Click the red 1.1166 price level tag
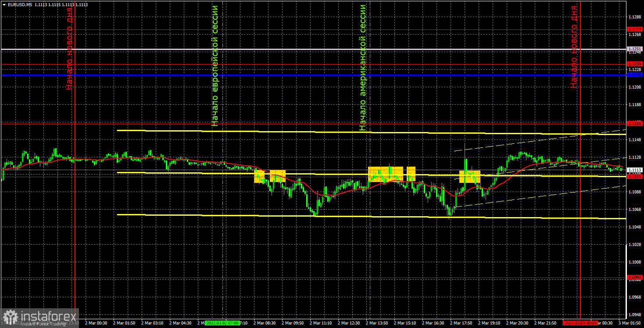The image size is (644, 328). [635, 123]
